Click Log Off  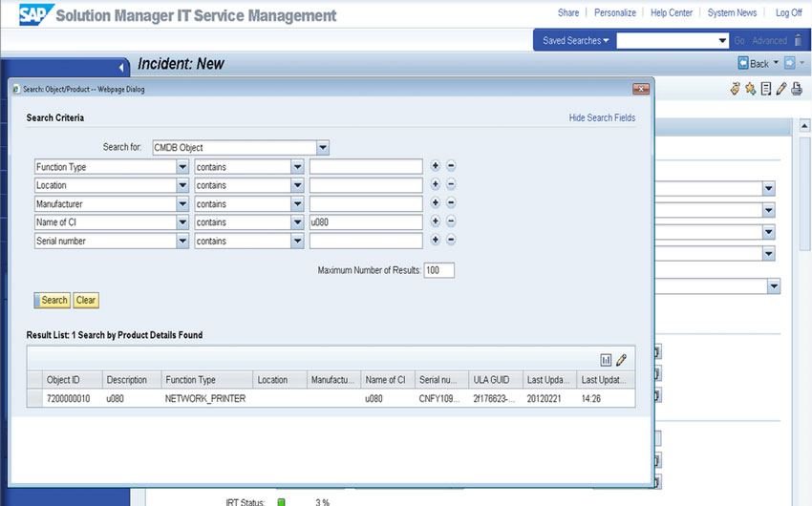[x=788, y=13]
